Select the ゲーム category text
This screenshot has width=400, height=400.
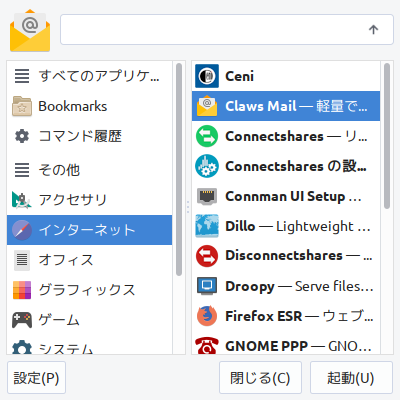click(x=59, y=320)
